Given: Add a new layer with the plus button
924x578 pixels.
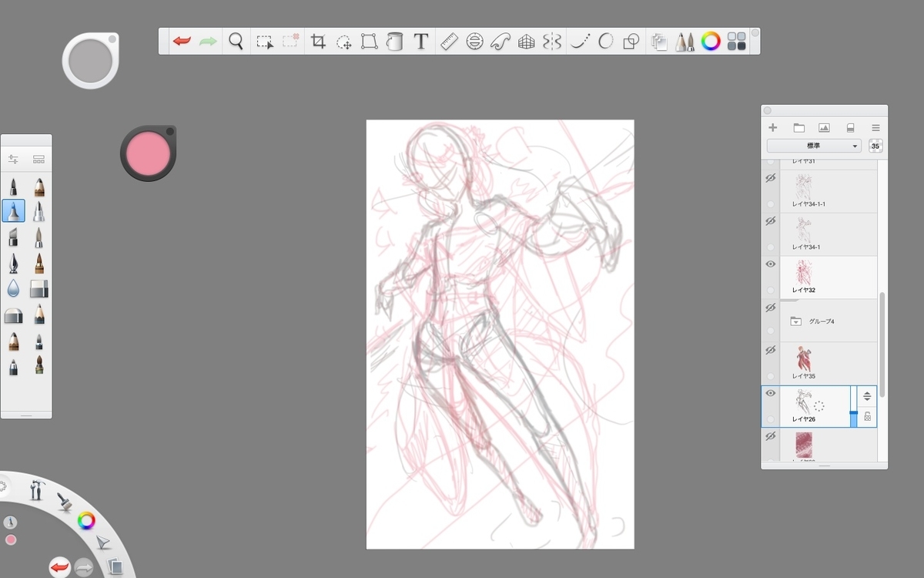Looking at the screenshot, I should (773, 128).
